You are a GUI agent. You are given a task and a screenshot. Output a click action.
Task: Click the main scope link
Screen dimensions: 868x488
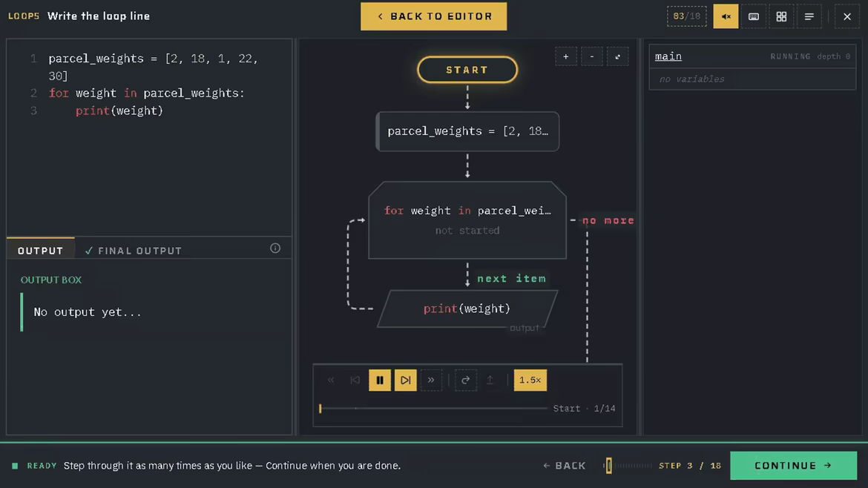point(668,56)
